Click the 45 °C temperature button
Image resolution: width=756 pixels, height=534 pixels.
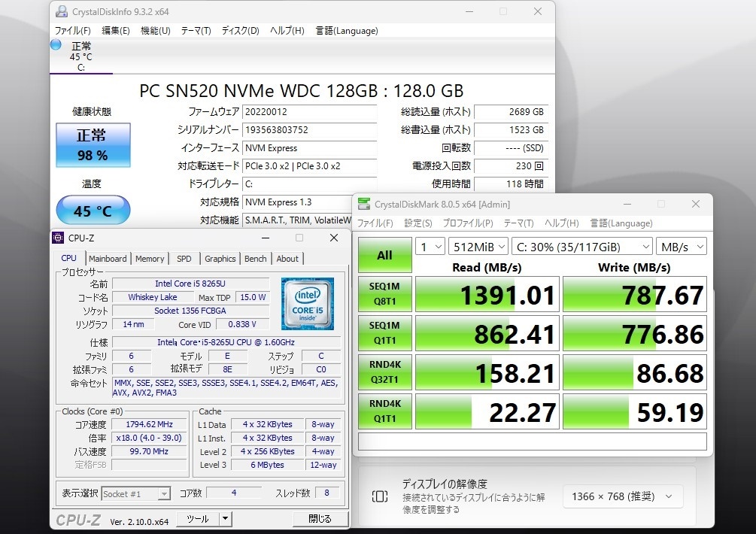(93, 210)
